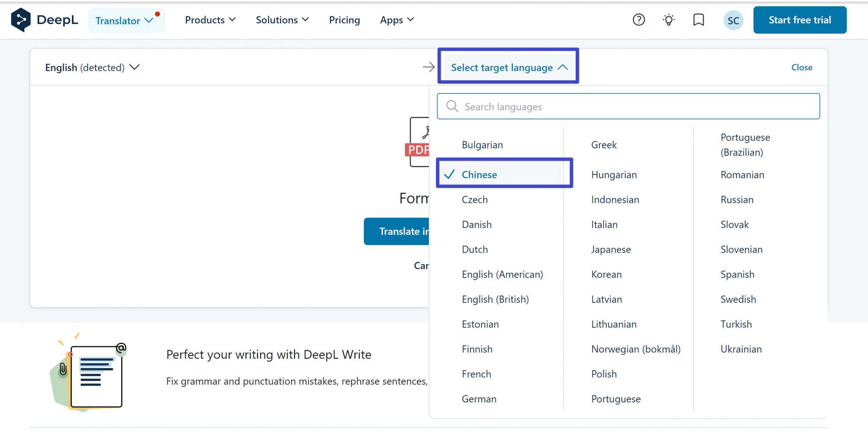Click the DeepL logo

(x=44, y=20)
